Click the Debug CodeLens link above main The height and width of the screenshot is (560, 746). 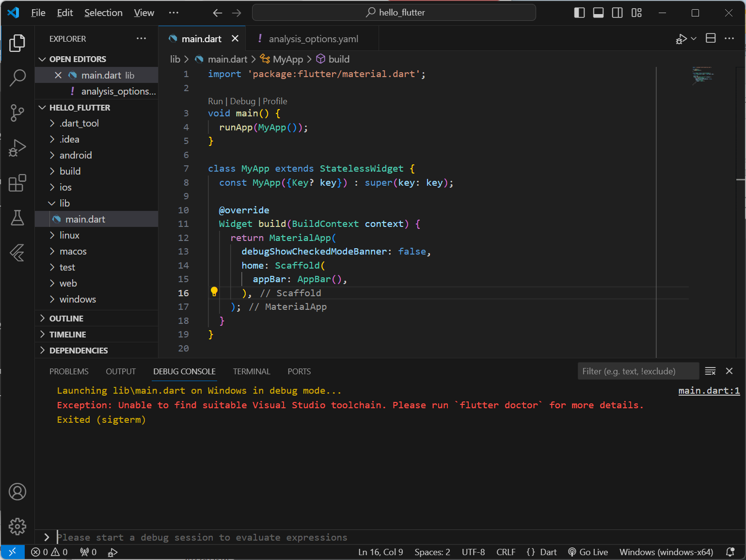[x=242, y=101]
